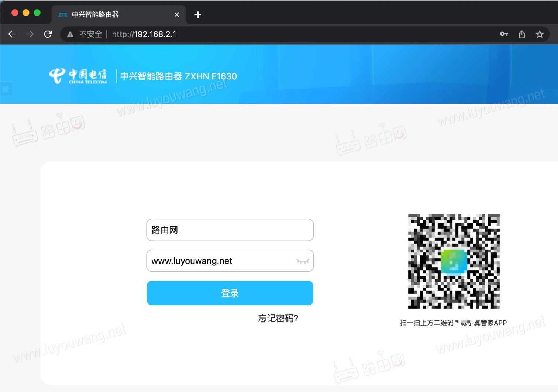Select the 中兴智能路由器 browser tab
The image size is (558, 392).
[x=111, y=14]
